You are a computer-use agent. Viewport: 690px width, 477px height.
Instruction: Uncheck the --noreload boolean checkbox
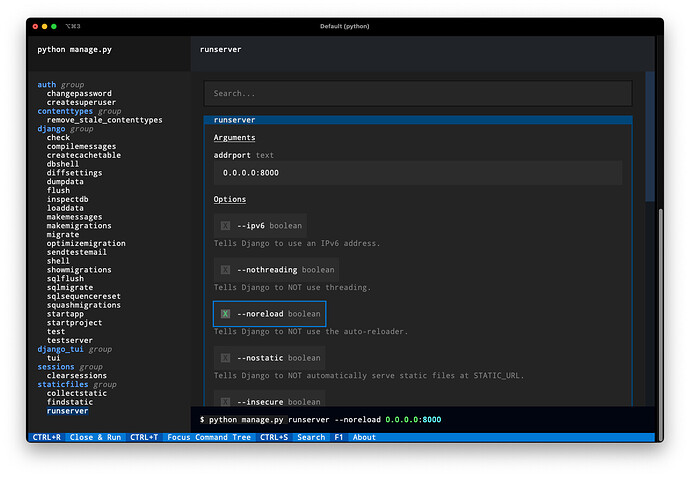point(225,314)
